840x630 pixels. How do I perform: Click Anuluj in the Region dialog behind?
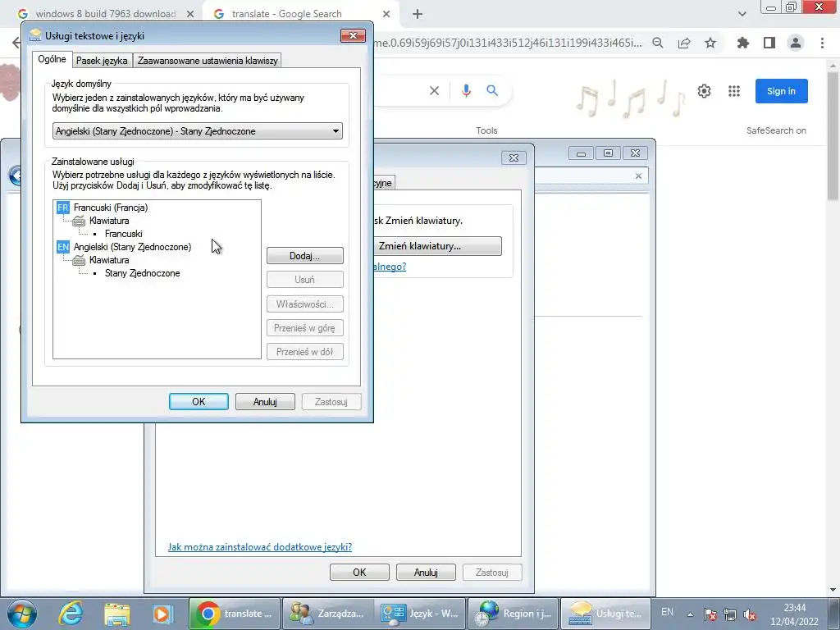click(x=426, y=572)
